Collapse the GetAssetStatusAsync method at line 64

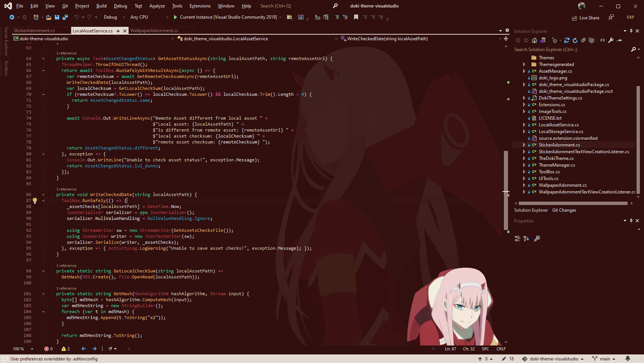44,59
